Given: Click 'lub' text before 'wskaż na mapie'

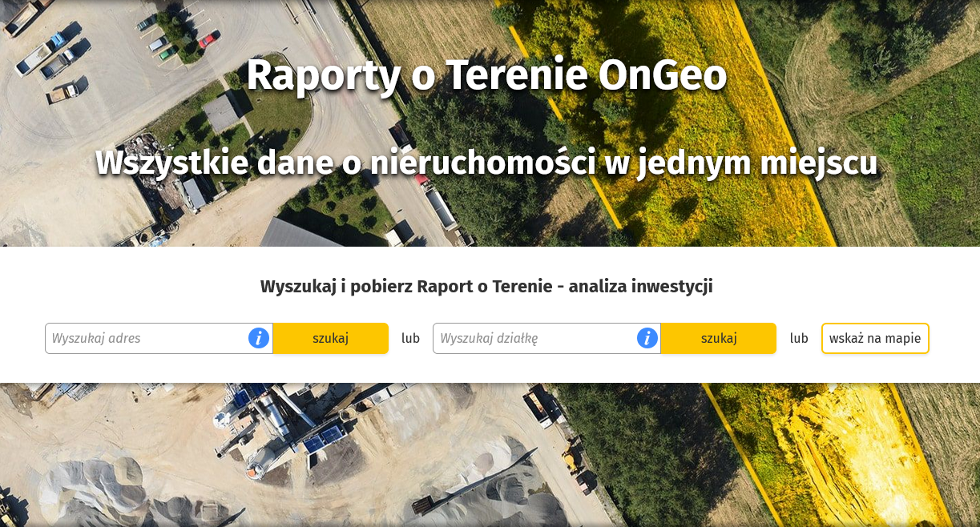Looking at the screenshot, I should click(799, 338).
